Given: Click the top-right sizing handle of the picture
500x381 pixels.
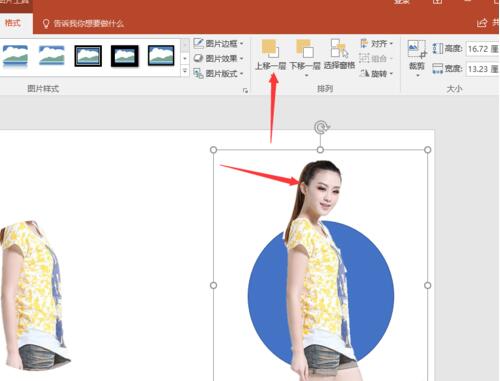Looking at the screenshot, I should pos(428,150).
